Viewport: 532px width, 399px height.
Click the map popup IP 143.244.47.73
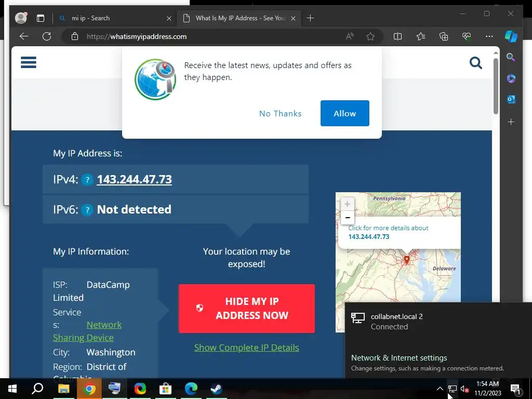[369, 237]
